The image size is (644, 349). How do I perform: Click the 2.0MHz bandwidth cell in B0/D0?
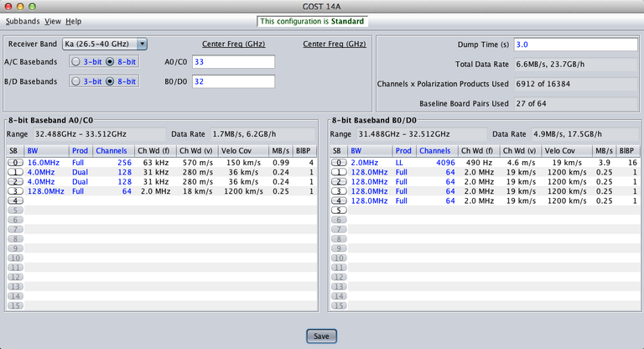(x=366, y=162)
